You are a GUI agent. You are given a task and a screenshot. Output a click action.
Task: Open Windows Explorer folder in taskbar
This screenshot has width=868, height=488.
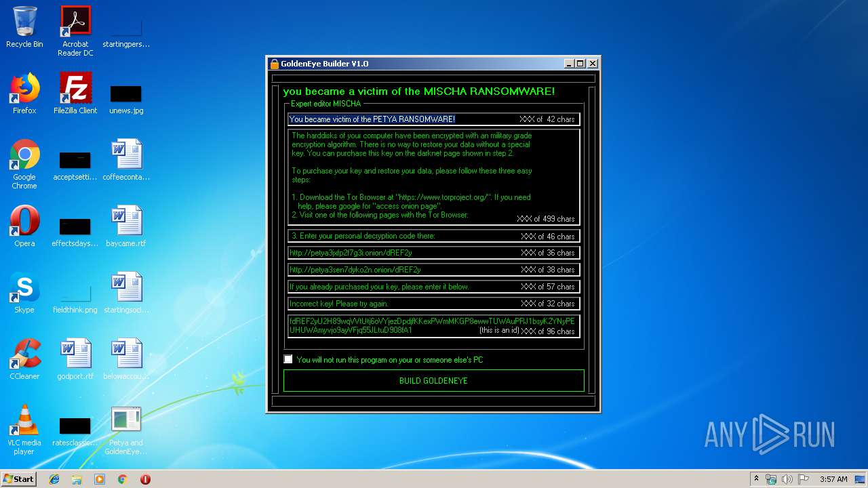pyautogui.click(x=77, y=479)
